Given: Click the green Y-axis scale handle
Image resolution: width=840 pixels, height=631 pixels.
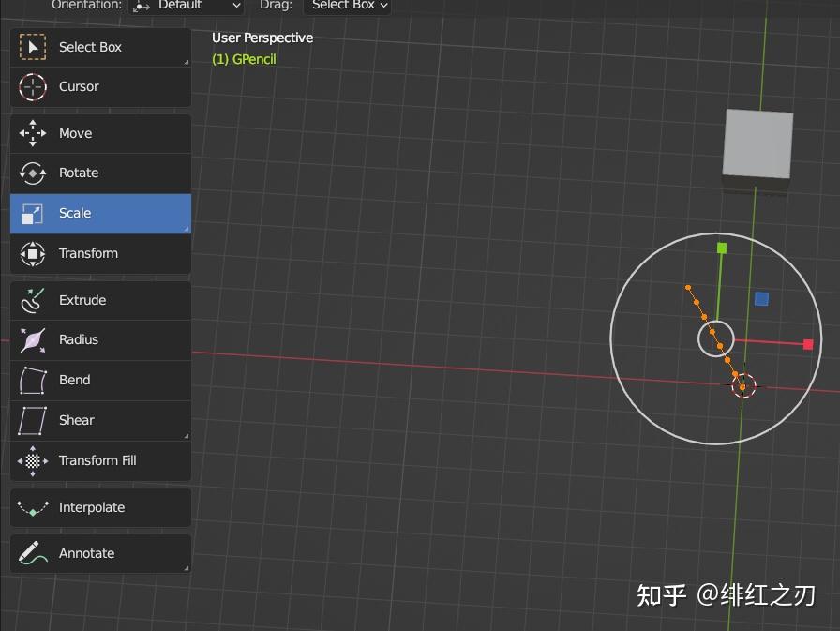Looking at the screenshot, I should pyautogui.click(x=721, y=248).
